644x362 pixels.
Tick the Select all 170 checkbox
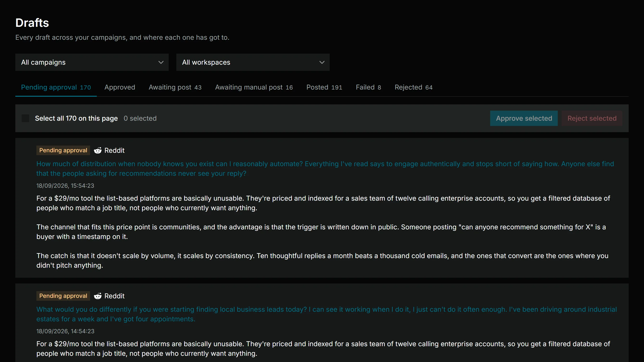(25, 118)
